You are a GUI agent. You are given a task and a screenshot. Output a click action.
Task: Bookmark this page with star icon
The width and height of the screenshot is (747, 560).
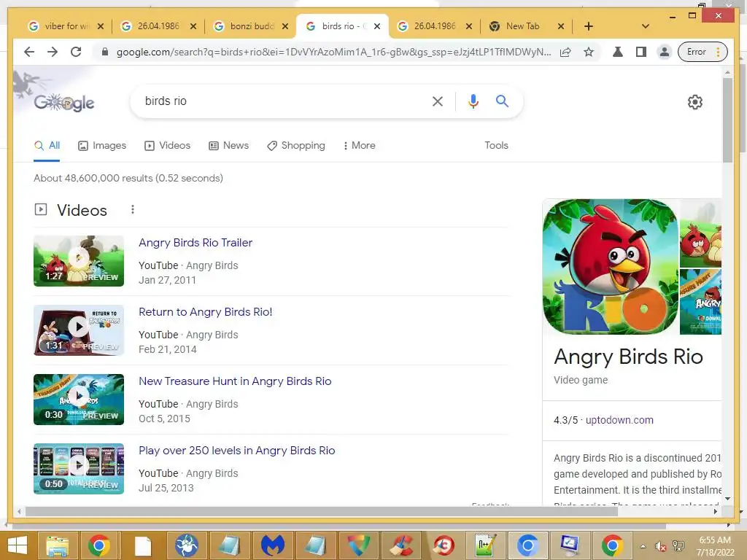click(589, 52)
